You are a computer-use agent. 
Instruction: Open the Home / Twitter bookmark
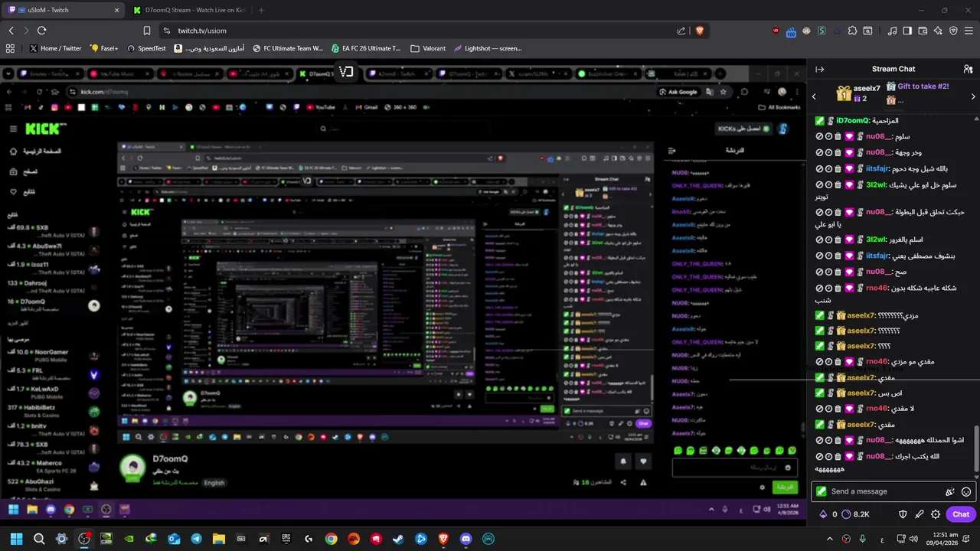coord(55,48)
